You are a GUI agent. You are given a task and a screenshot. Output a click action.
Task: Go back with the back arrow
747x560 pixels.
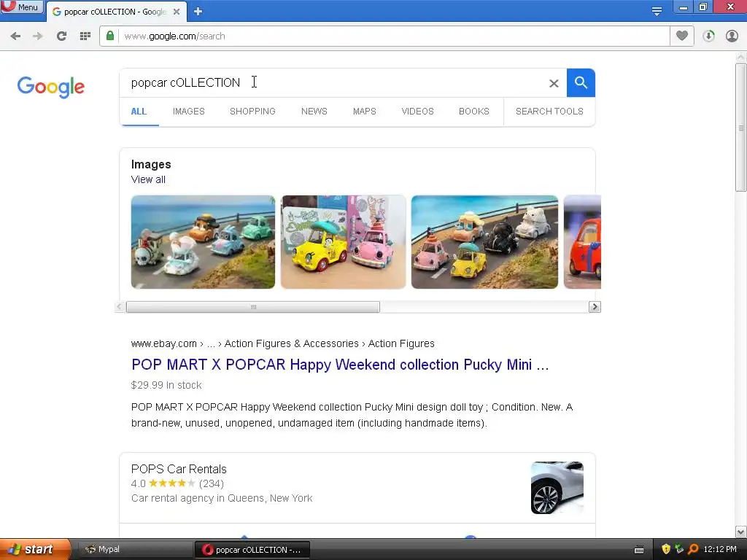pos(15,36)
